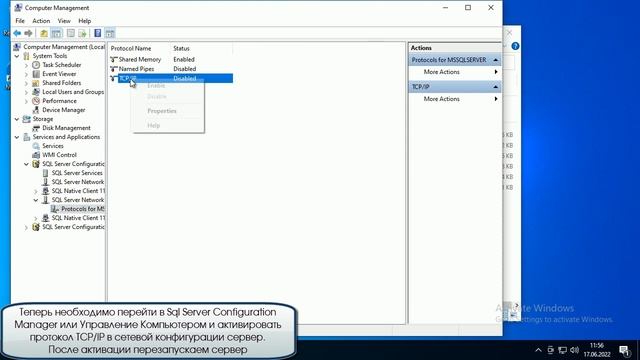Select the Named Pipes protocol row
Viewport: 640px width, 360px height.
click(171, 69)
